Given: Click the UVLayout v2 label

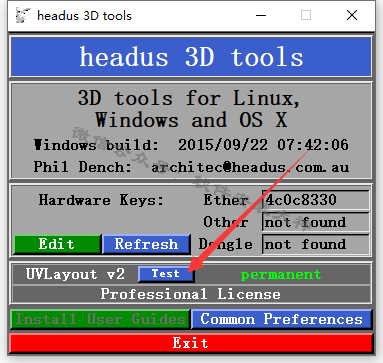Looking at the screenshot, I should coord(75,274).
